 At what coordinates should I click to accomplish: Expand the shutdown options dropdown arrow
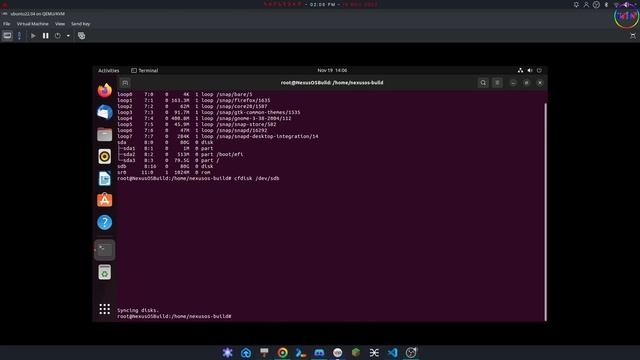click(x=68, y=36)
